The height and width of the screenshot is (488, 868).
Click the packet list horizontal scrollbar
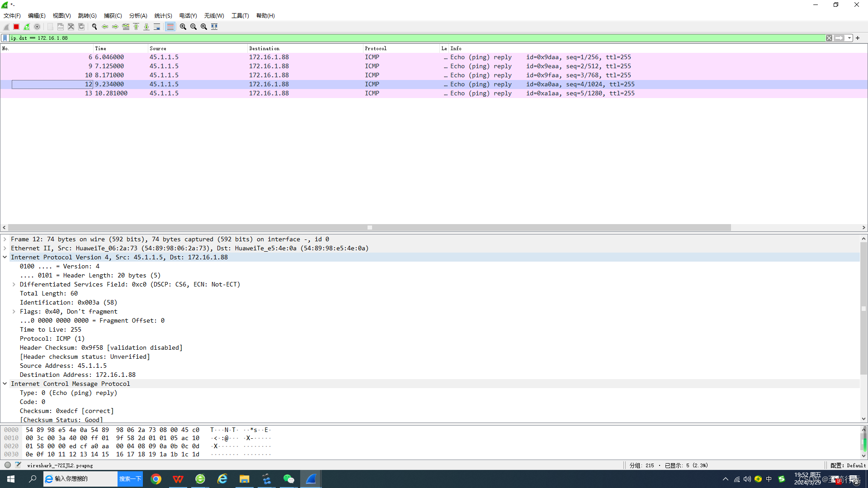(369, 228)
